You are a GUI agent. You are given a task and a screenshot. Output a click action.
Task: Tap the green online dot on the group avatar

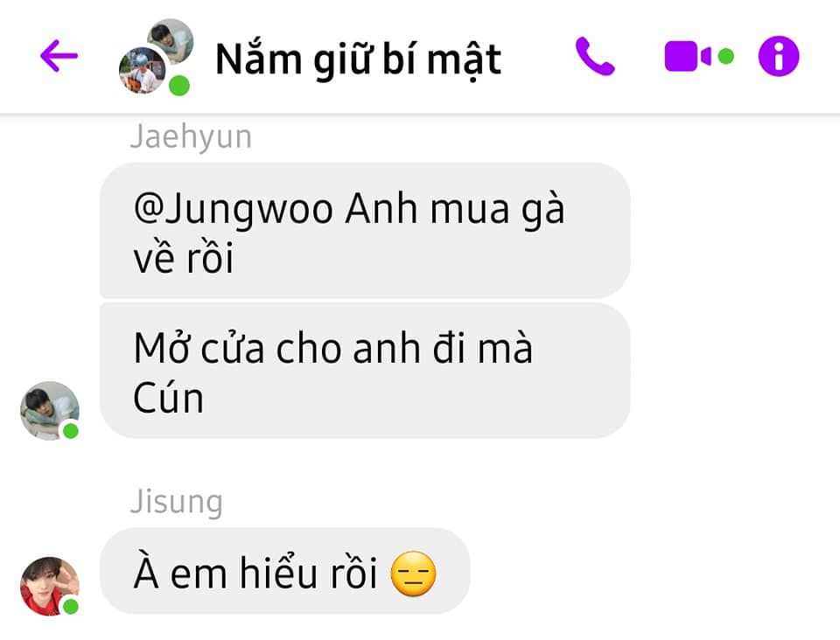pos(179,86)
